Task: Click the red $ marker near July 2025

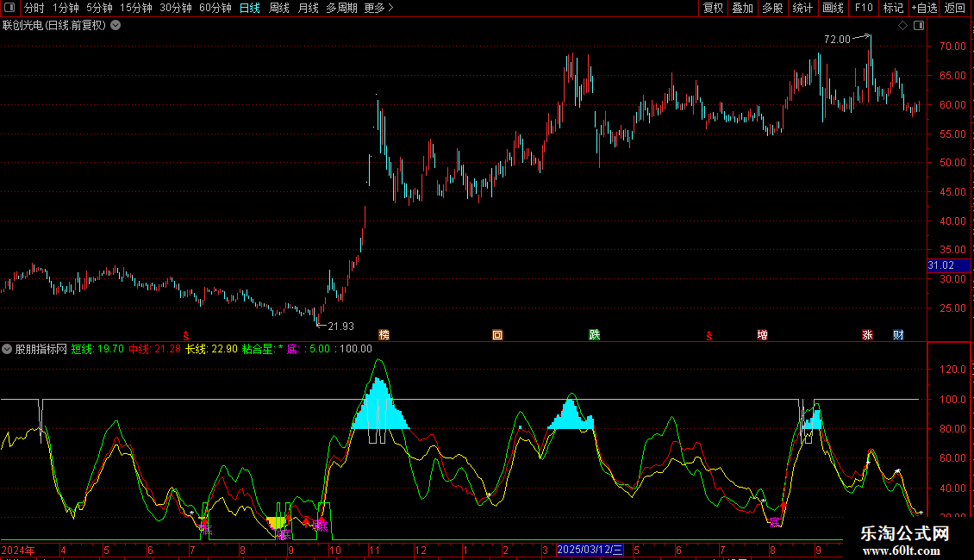Action: click(709, 336)
